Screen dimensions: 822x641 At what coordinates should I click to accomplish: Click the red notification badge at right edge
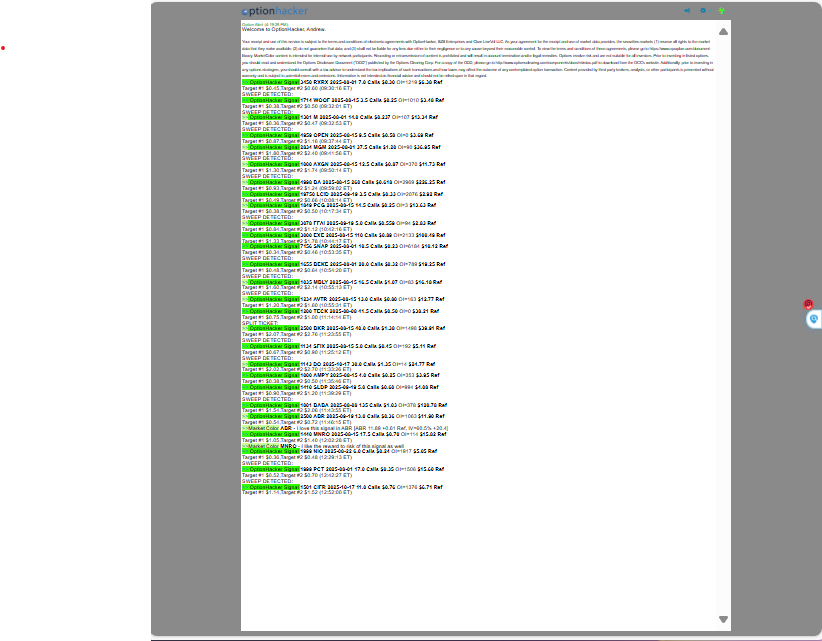(808, 304)
